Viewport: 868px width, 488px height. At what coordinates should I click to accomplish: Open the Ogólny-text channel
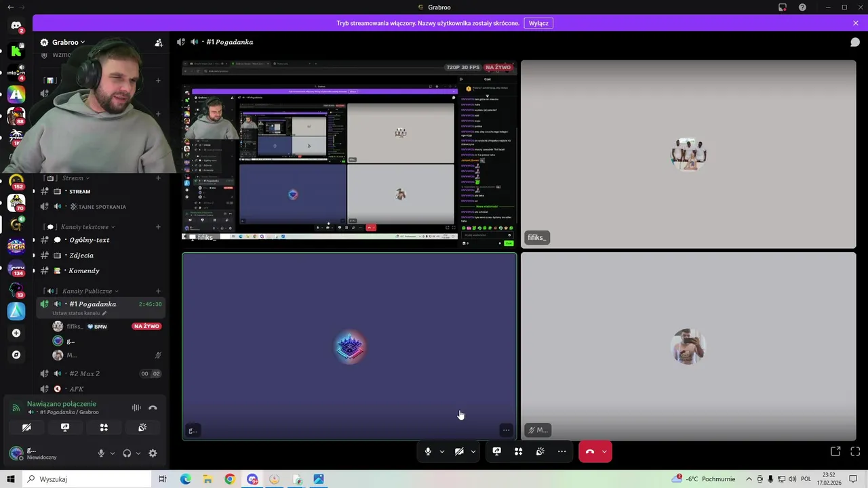[100, 240]
